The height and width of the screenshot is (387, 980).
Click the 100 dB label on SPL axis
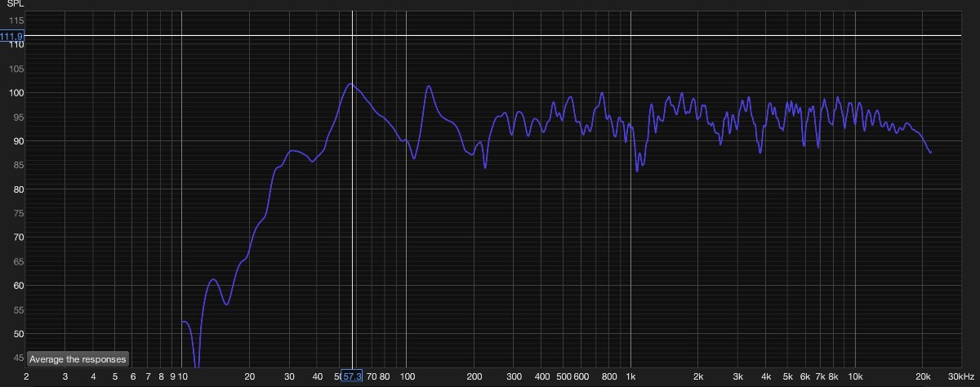coord(16,93)
